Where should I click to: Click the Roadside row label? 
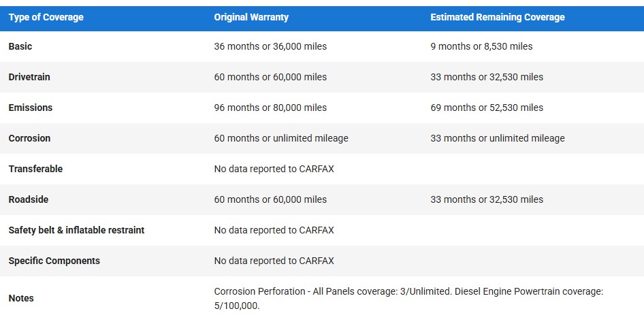pyautogui.click(x=29, y=199)
